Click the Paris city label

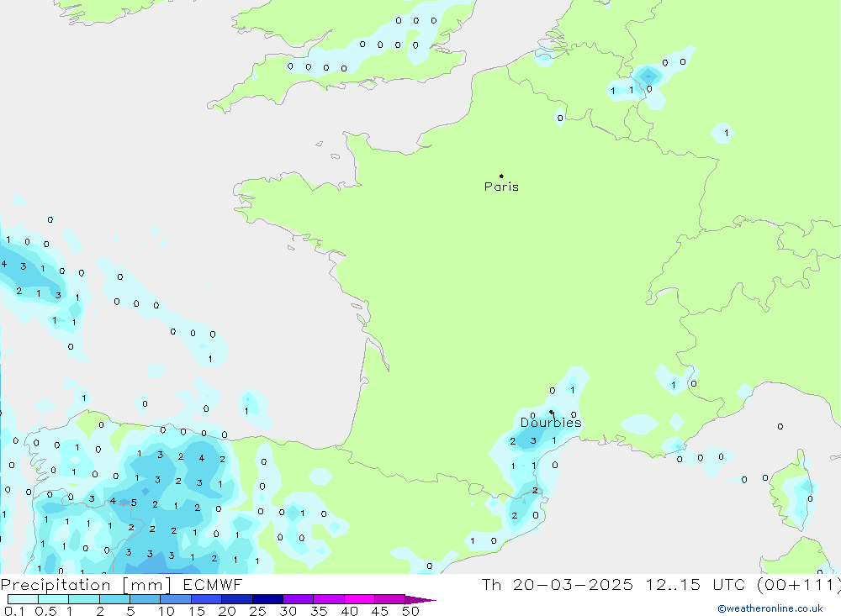501,187
